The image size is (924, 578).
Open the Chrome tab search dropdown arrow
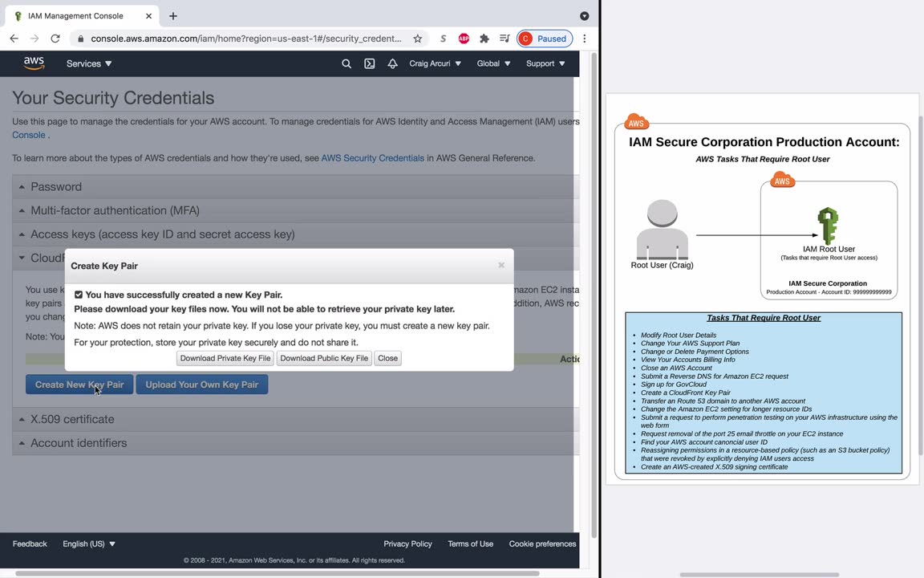point(585,16)
